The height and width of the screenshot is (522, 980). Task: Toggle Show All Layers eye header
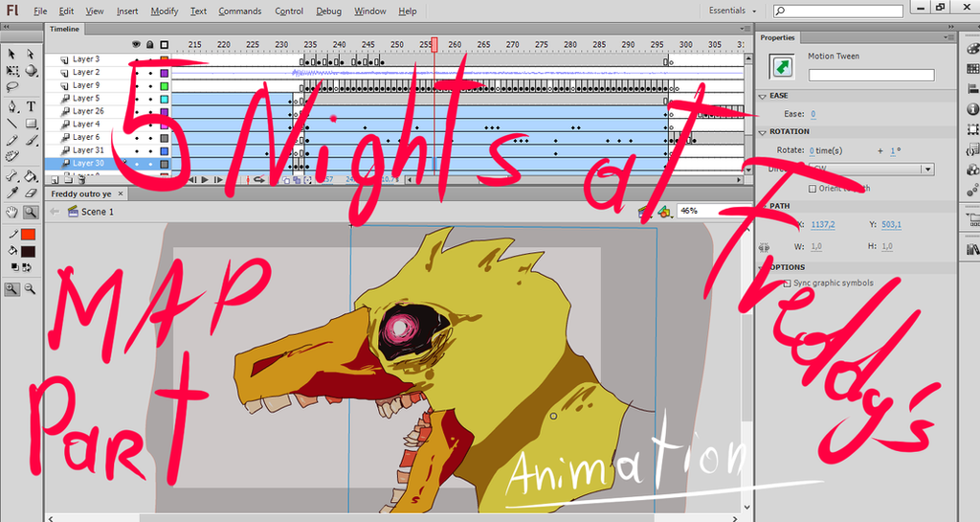136,44
